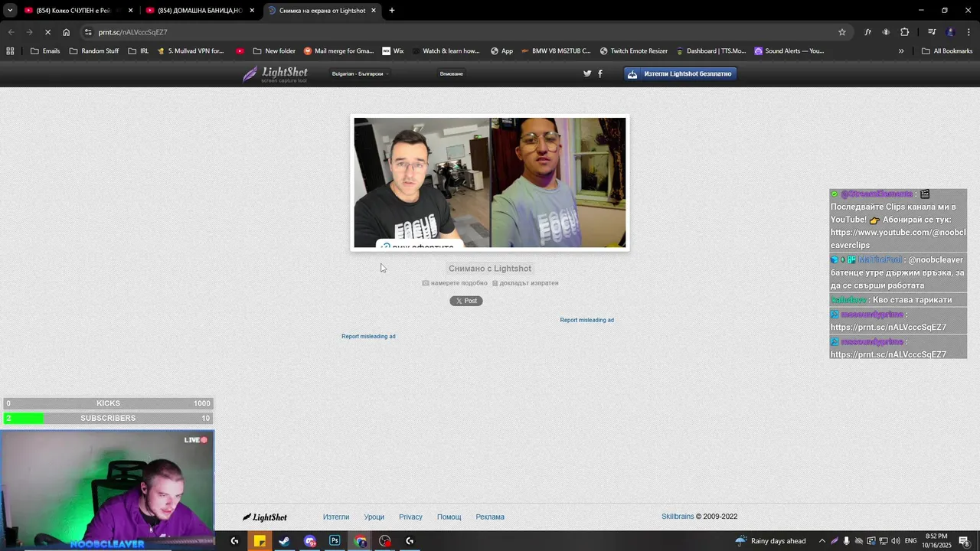Open the extensions puzzle icon
The height and width of the screenshot is (551, 980).
point(905,32)
